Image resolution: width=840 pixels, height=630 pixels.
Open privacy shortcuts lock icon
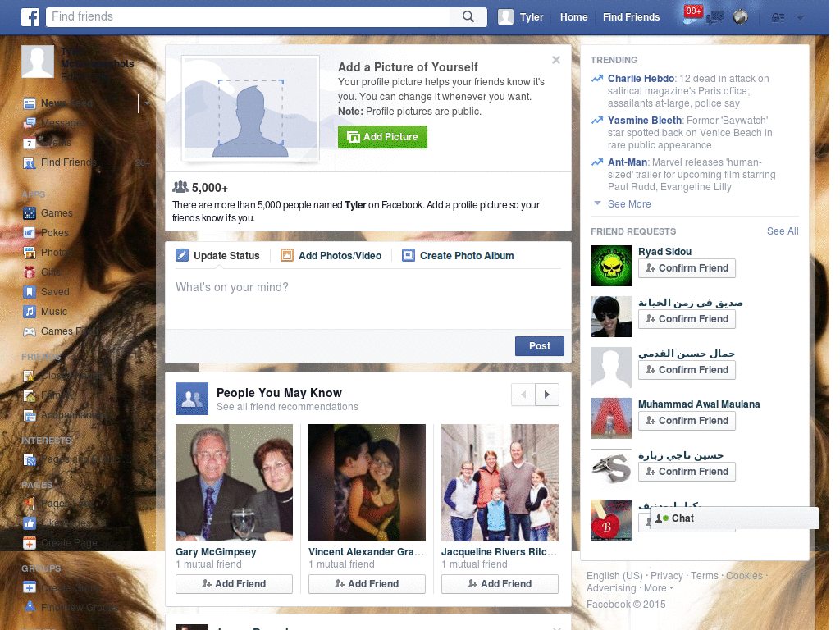click(x=778, y=18)
